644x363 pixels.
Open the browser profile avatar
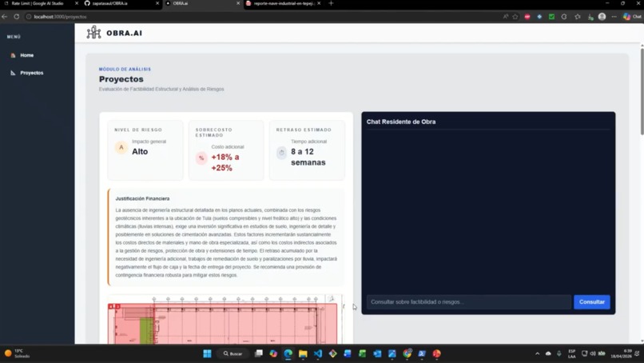(602, 17)
